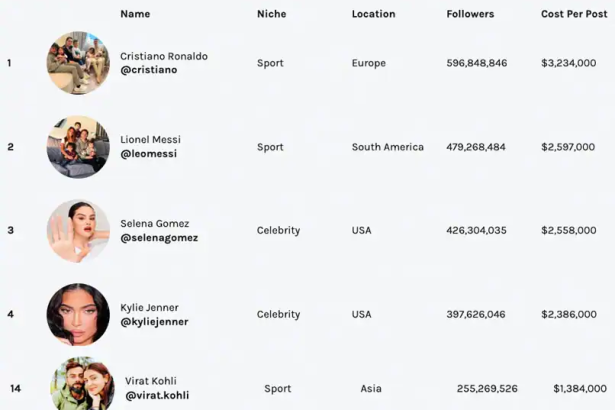Sort by the Location column header

373,14
